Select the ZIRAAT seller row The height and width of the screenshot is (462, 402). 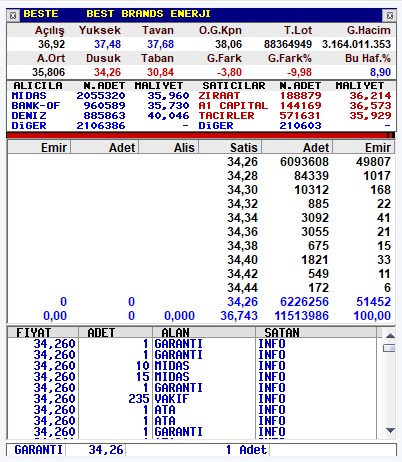[295, 96]
